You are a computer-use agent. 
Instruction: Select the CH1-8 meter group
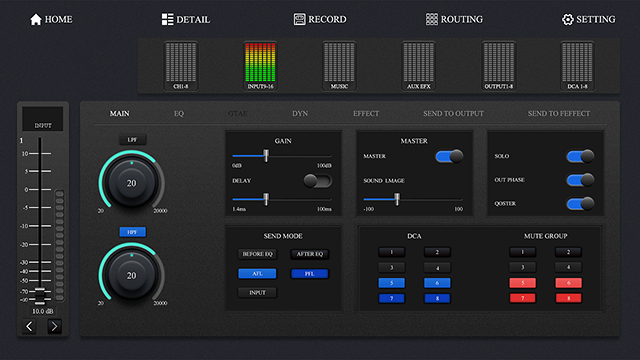[181, 66]
